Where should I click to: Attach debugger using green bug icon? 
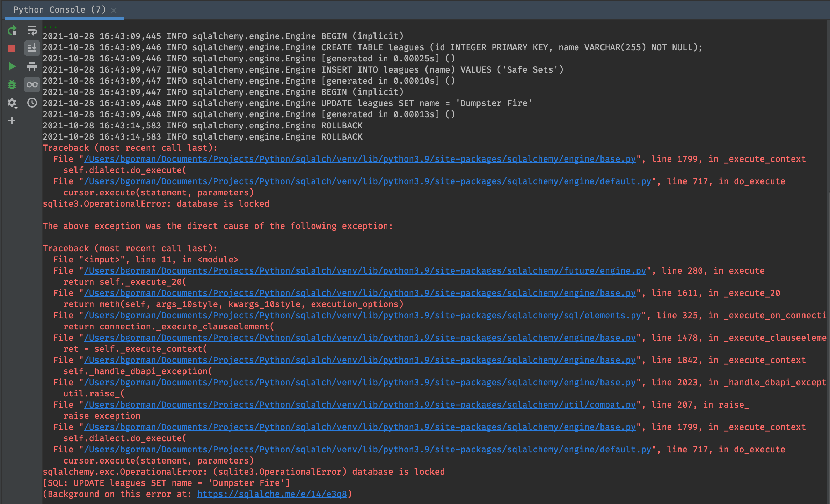[12, 84]
